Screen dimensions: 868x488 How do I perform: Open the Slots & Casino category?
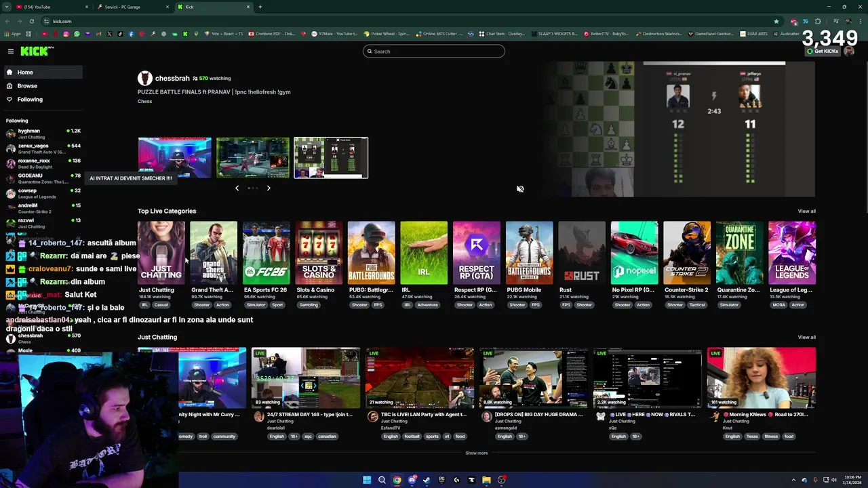coord(319,253)
